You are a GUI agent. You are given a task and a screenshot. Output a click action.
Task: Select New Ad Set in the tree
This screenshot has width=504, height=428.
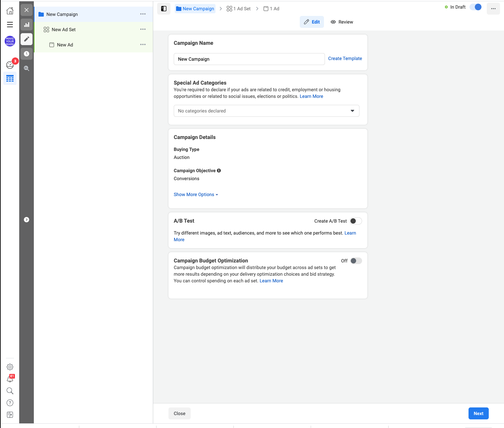pos(94,30)
